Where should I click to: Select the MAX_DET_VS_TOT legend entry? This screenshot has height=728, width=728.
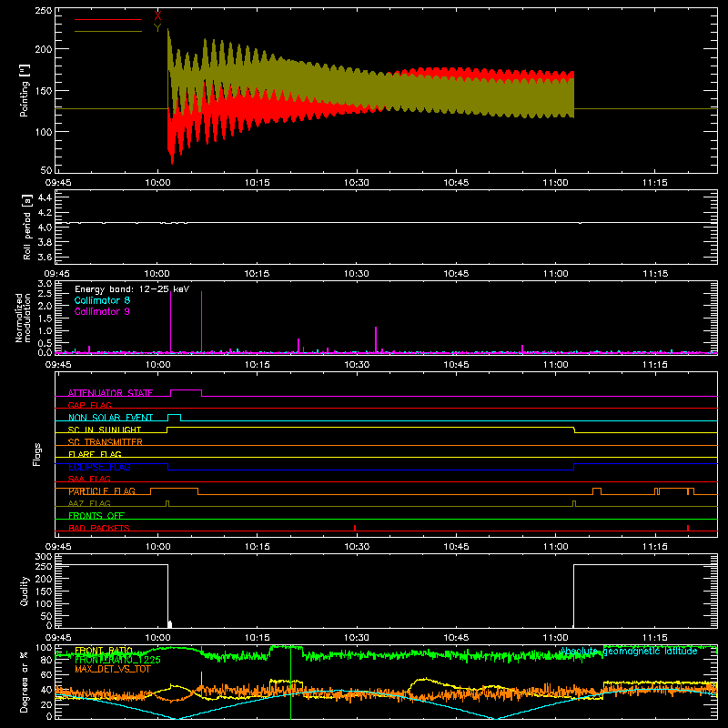click(112, 669)
